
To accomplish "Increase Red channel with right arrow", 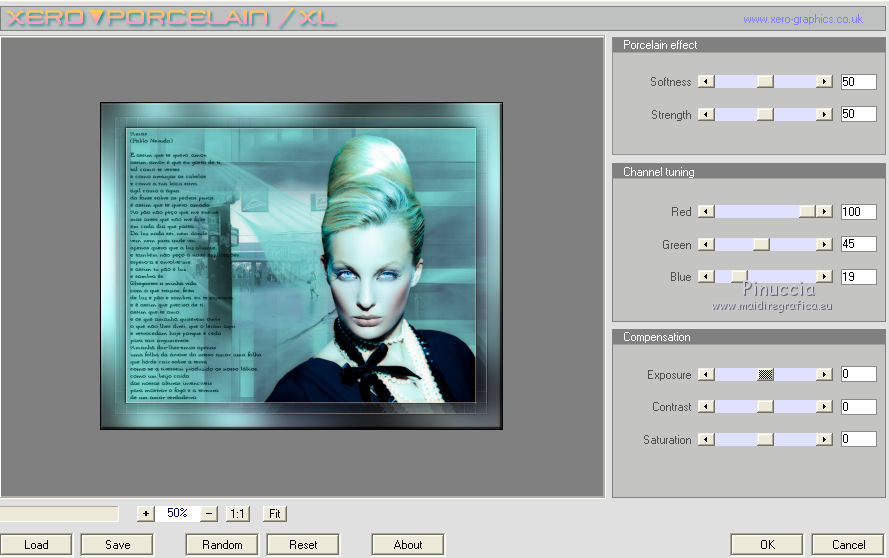I will pyautogui.click(x=824, y=212).
